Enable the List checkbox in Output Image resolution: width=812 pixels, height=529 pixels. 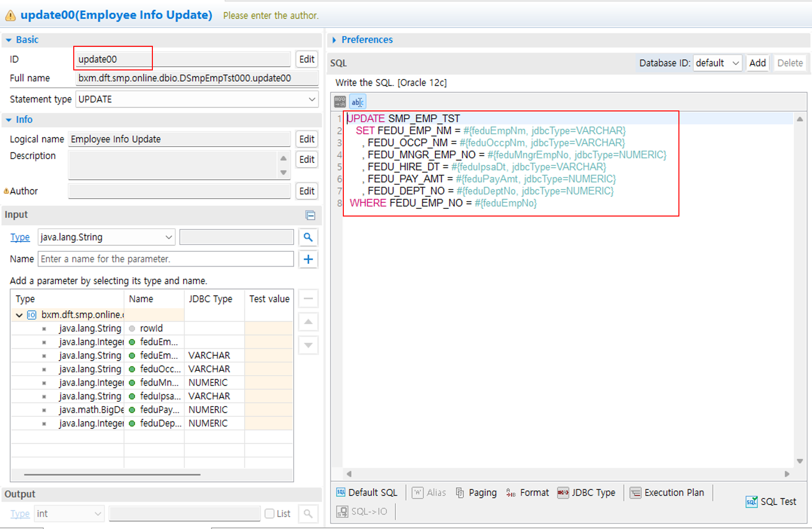[x=270, y=514]
